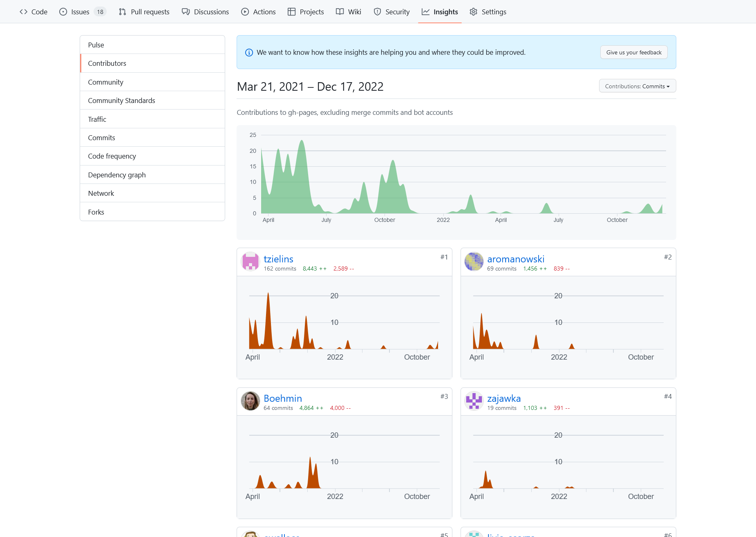The width and height of the screenshot is (756, 537).
Task: Open the Pull requests tab
Action: 144,12
